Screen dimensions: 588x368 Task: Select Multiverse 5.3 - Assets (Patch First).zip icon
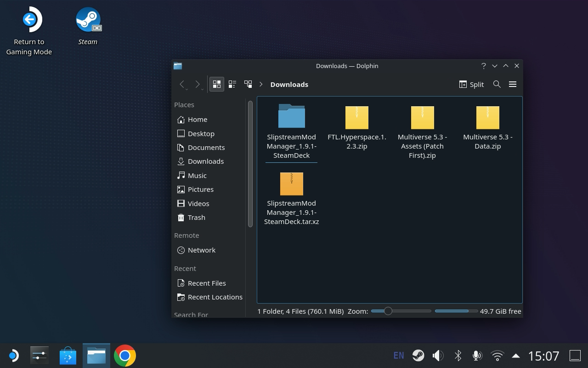[422, 117]
